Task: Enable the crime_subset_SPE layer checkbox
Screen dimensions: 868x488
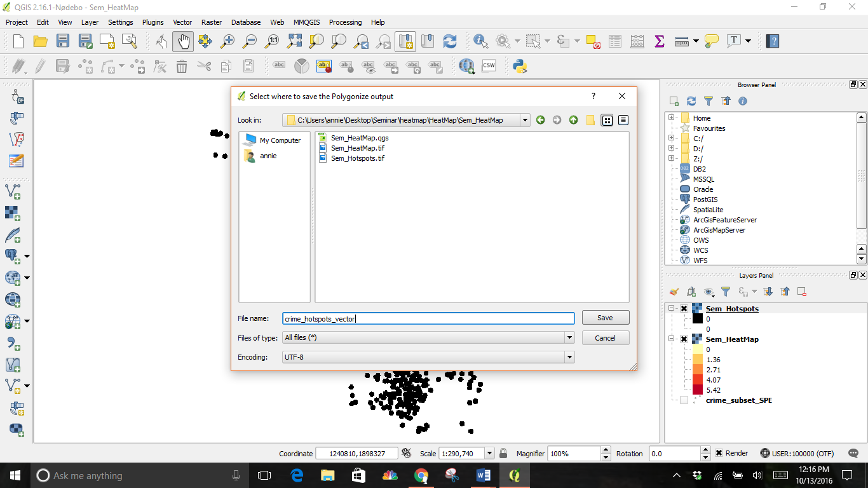Action: pos(684,400)
